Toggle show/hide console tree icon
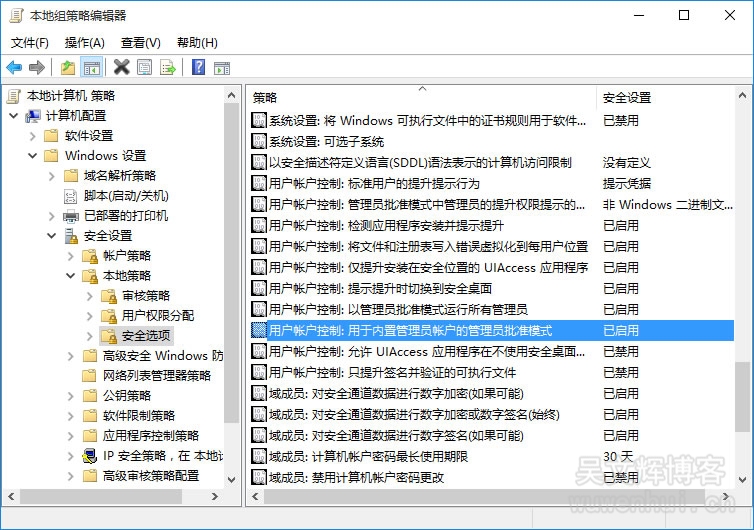 point(91,68)
